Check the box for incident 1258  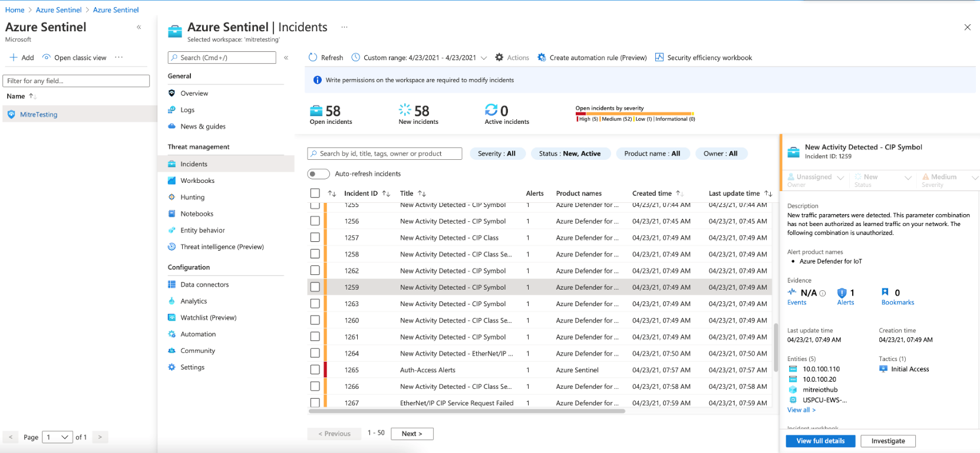(315, 254)
